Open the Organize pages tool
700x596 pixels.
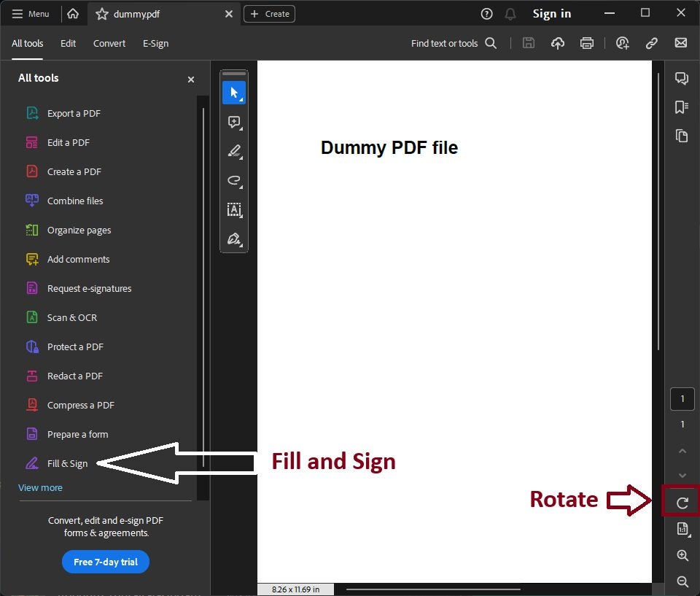(79, 230)
